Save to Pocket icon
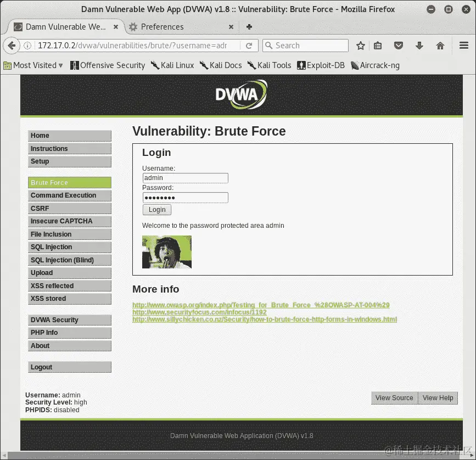The width and height of the screenshot is (476, 460). pyautogui.click(x=398, y=46)
